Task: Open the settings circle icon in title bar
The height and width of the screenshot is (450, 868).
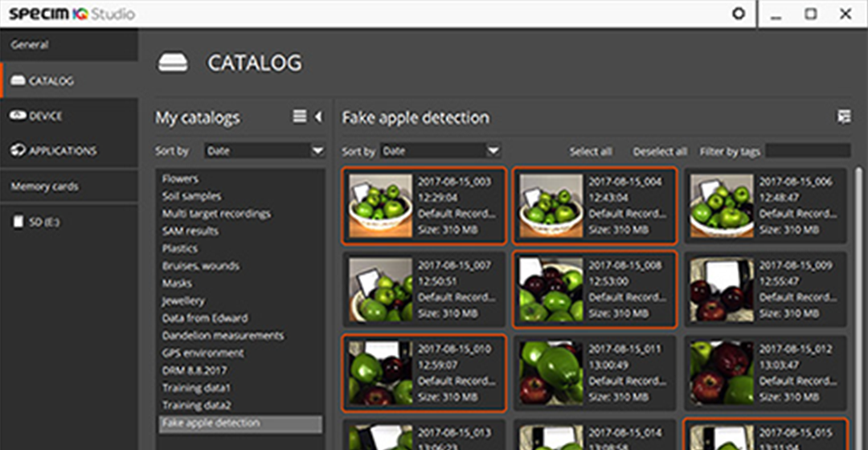Action: [x=739, y=14]
